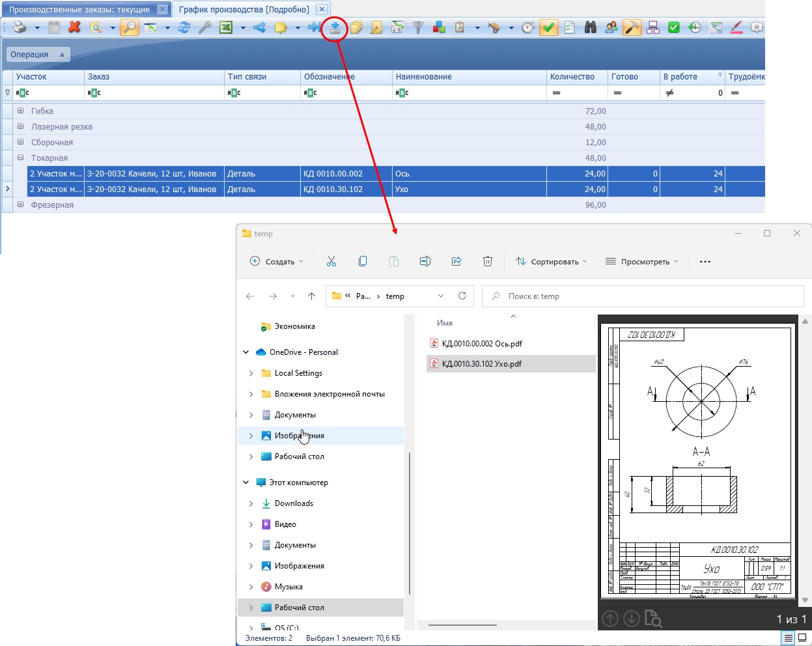The height and width of the screenshot is (646, 812).
Task: Click the colored cubes icon
Action: pyautogui.click(x=440, y=27)
